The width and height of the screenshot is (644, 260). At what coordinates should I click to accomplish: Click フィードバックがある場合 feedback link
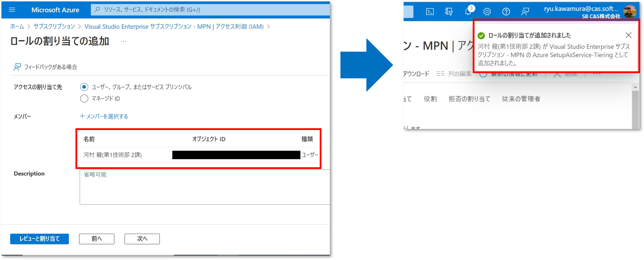(x=45, y=67)
